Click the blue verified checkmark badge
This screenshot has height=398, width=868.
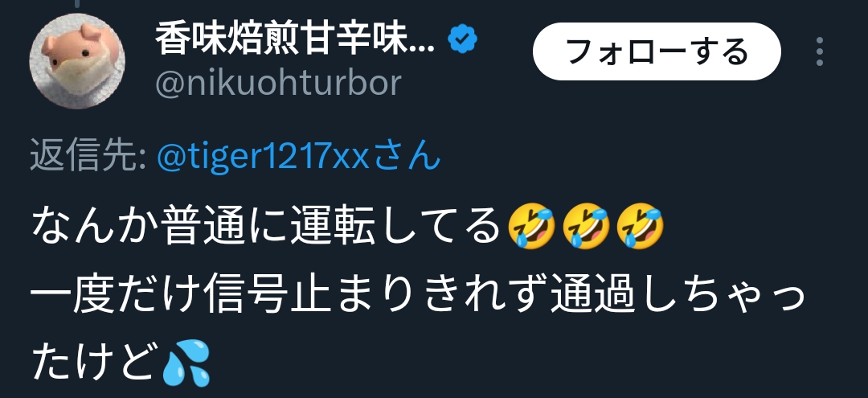[x=463, y=40]
